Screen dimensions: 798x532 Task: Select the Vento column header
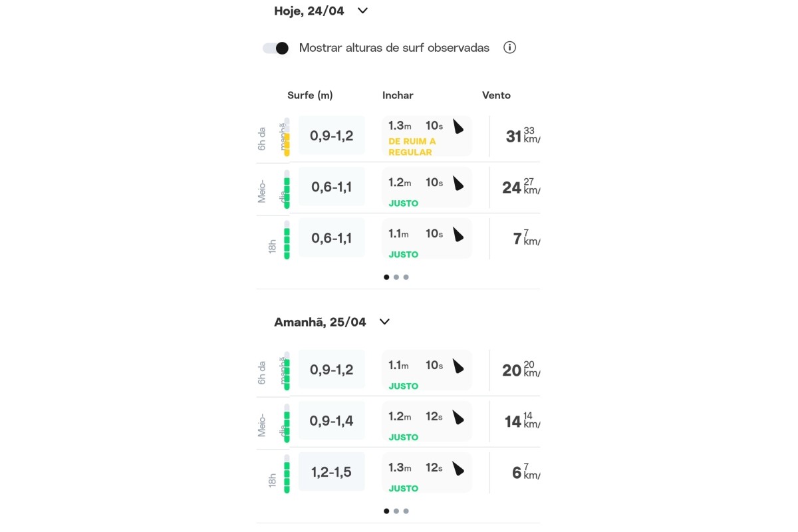click(x=496, y=96)
